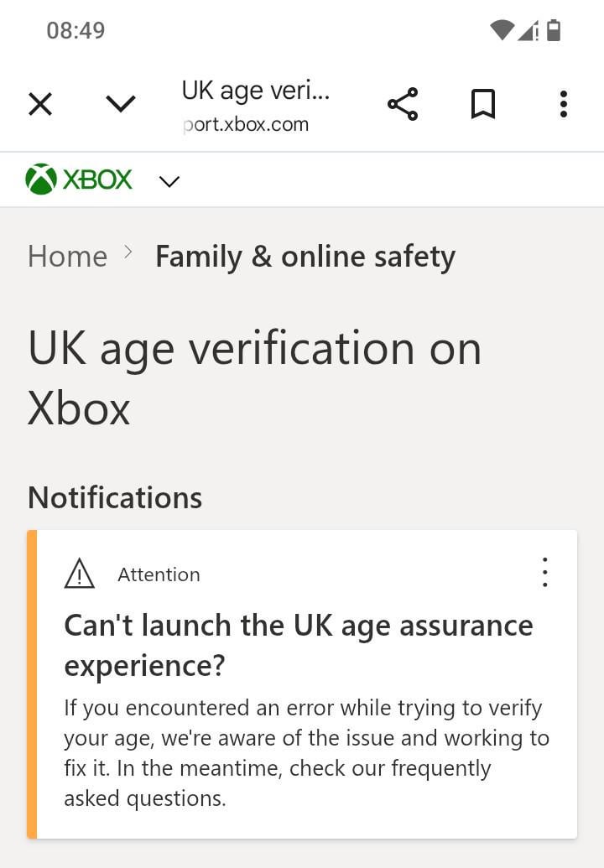Go to the Home breadcrumb link
Viewport: 604px width, 868px height.
[67, 256]
